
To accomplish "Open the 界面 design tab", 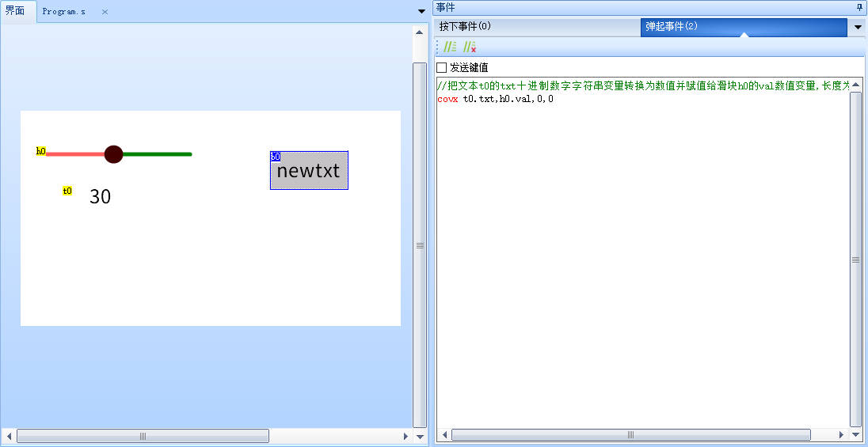I will pyautogui.click(x=16, y=11).
